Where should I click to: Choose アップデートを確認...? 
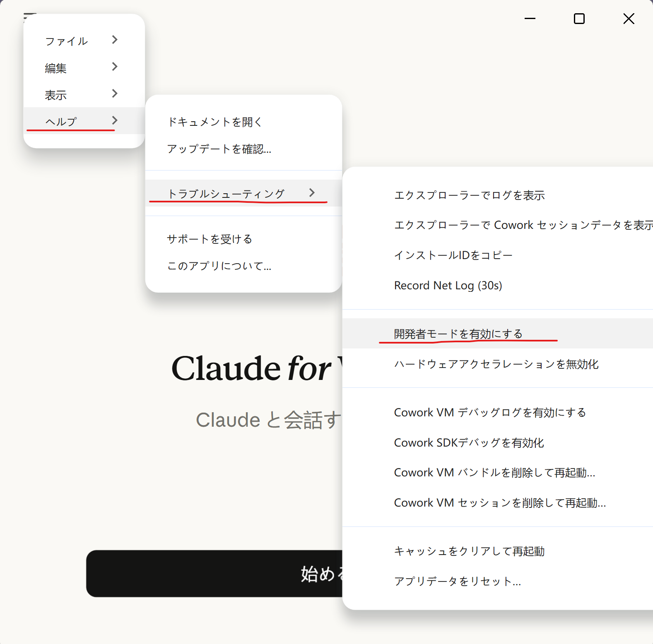pos(243,149)
